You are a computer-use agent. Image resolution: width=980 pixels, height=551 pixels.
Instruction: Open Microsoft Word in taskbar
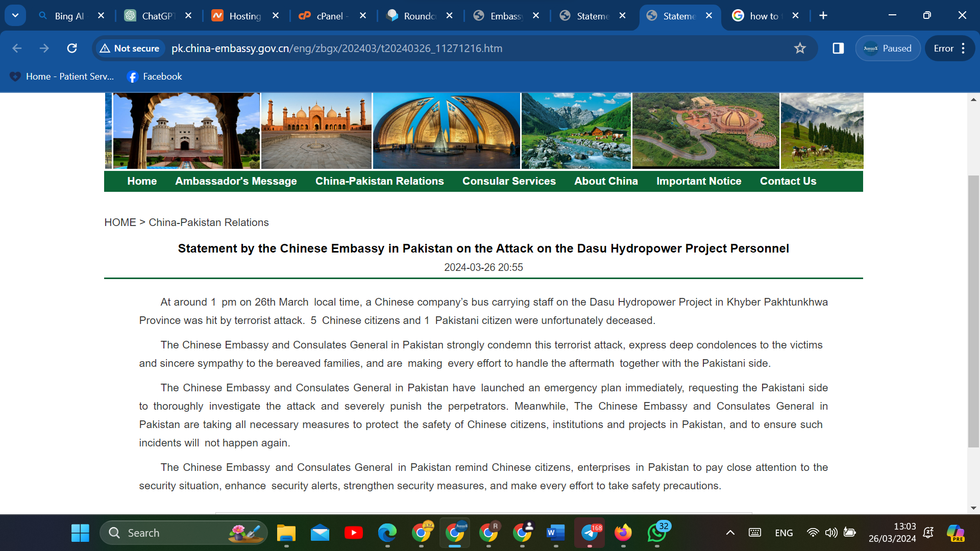[555, 533]
